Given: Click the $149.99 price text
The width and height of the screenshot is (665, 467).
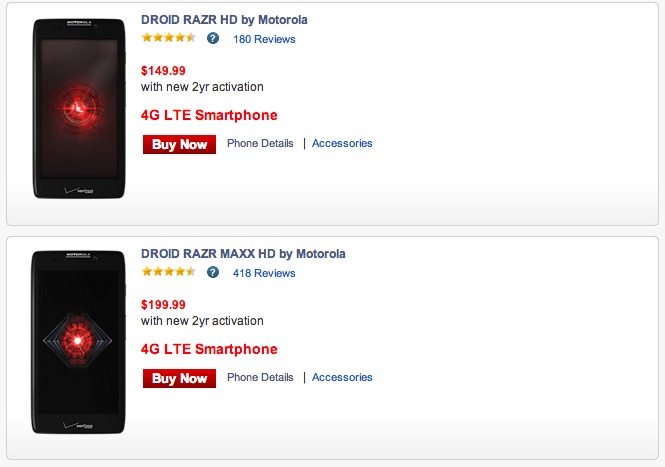Looking at the screenshot, I should 163,71.
